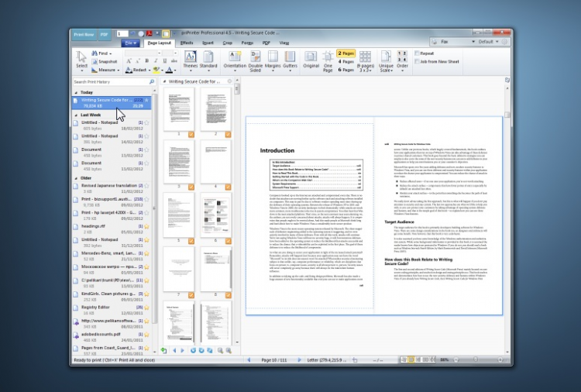Click the undo icon in quick access toolbar

[x=133, y=34]
